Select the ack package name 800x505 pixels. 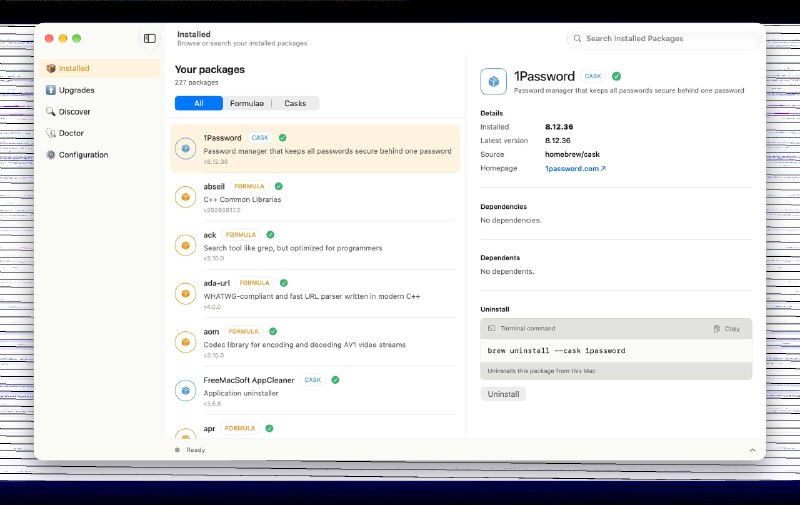click(210, 235)
